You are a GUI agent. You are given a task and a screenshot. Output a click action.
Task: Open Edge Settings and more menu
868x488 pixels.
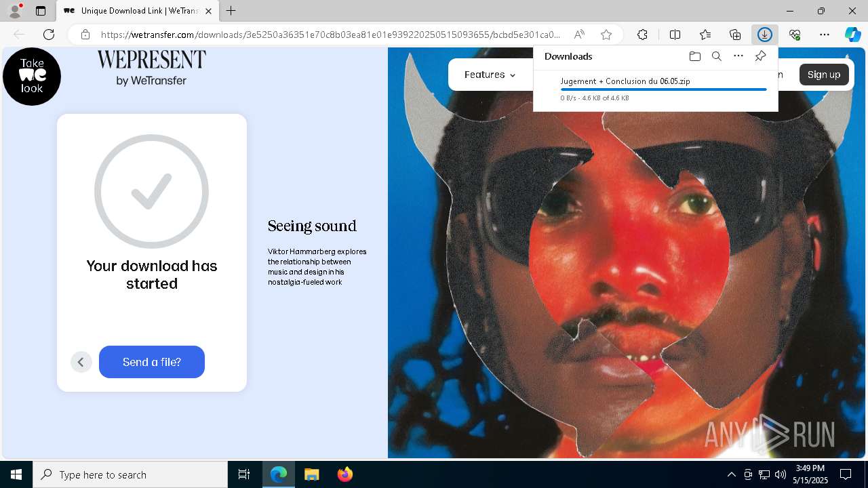coord(825,35)
